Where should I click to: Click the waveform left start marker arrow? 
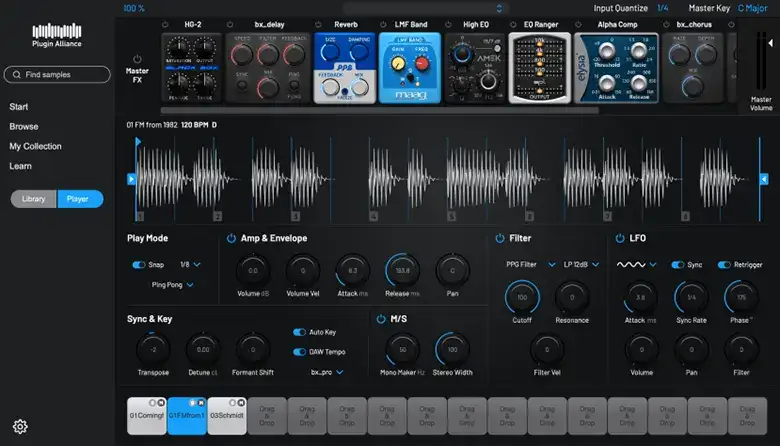(x=131, y=179)
